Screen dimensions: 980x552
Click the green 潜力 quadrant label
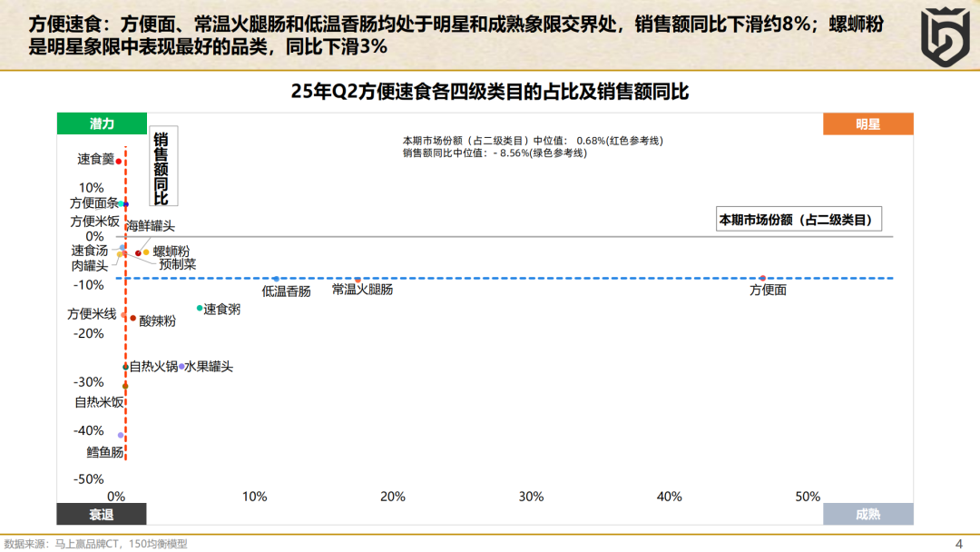[102, 123]
